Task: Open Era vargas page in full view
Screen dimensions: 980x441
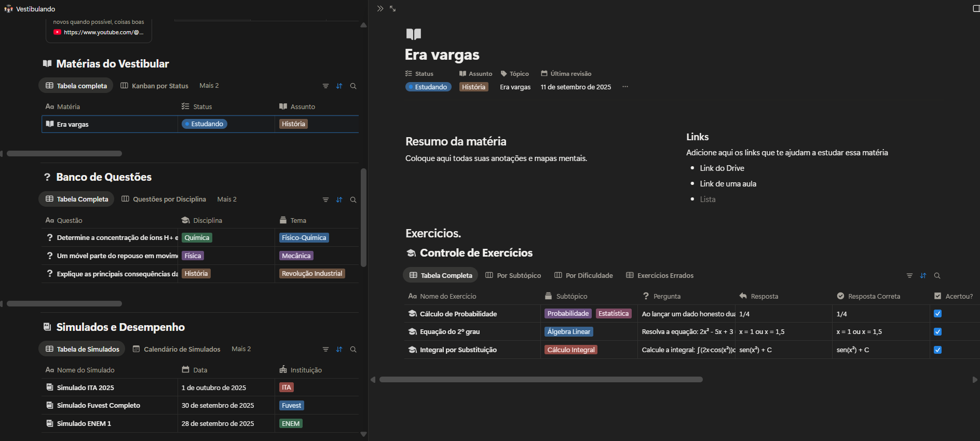Action: [x=393, y=9]
